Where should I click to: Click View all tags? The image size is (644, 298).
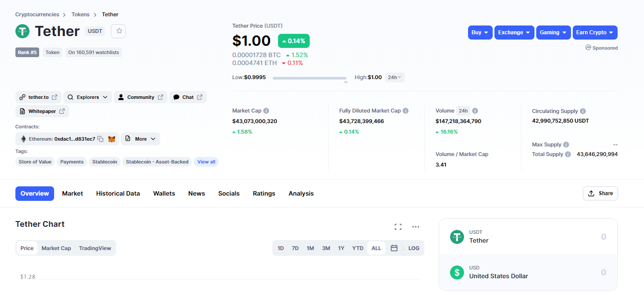(x=206, y=162)
